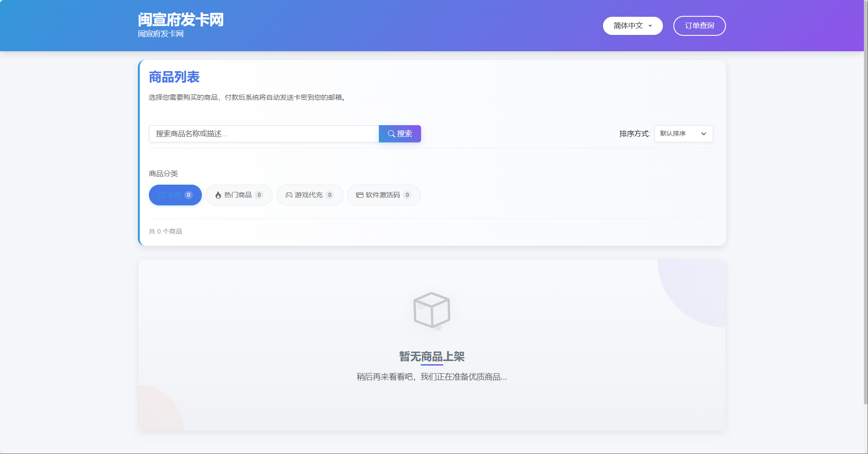Select the 热门商品 category tab

pyautogui.click(x=239, y=195)
